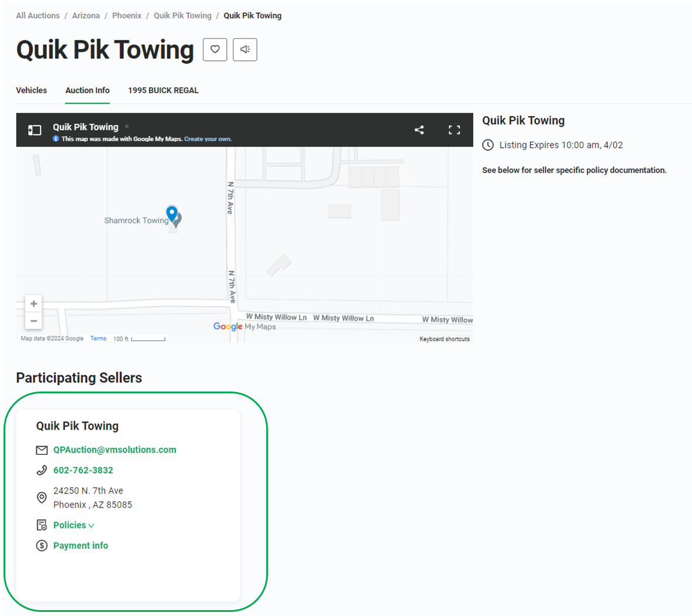Click the policies document icon
The width and height of the screenshot is (692, 616).
(x=42, y=525)
